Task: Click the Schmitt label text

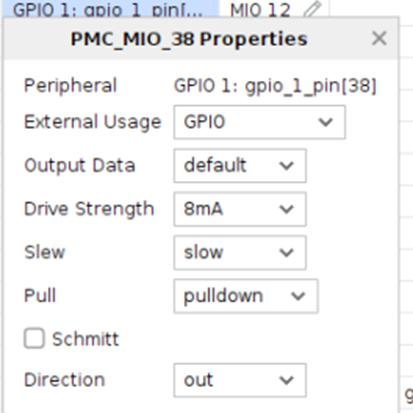Action: (x=85, y=339)
